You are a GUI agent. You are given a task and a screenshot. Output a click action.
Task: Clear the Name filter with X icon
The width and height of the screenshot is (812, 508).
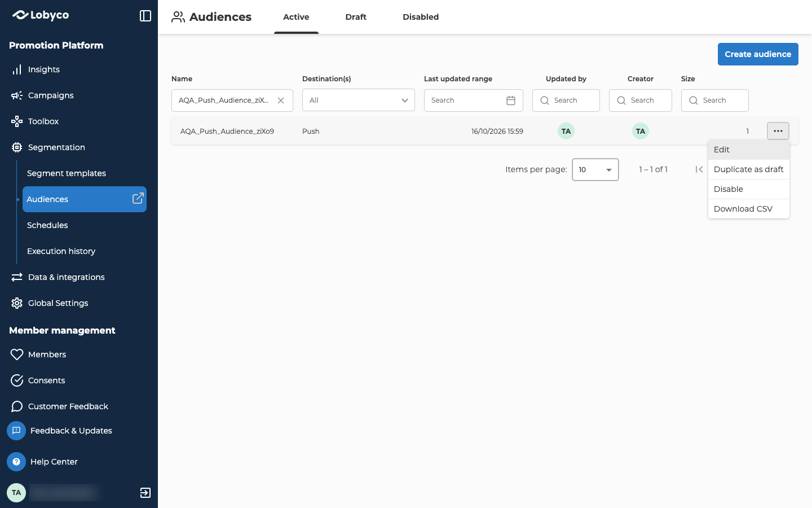click(281, 100)
